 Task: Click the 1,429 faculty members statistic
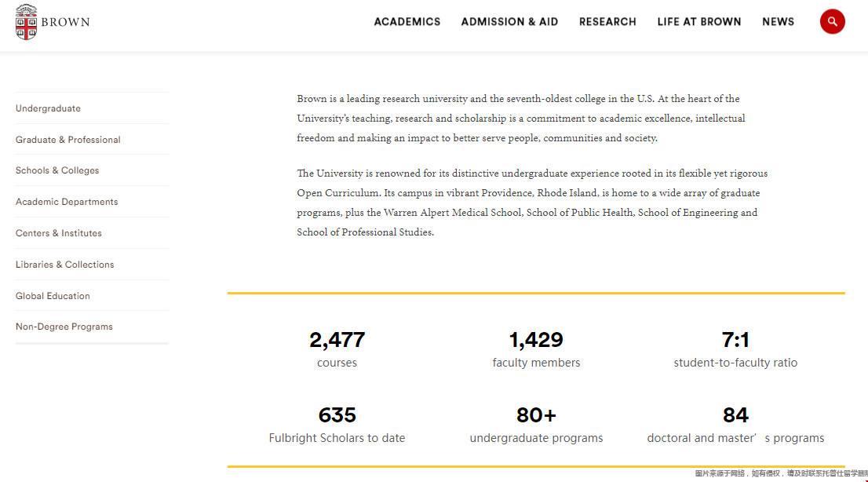[x=536, y=349]
